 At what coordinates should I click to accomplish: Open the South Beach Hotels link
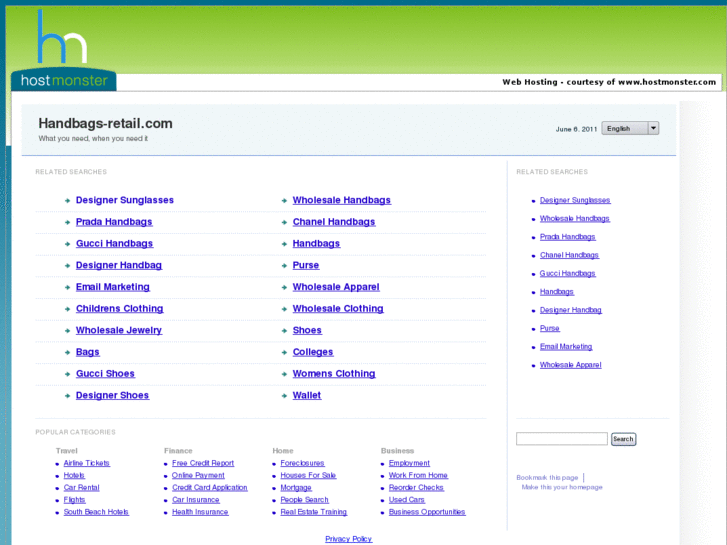[x=96, y=512]
